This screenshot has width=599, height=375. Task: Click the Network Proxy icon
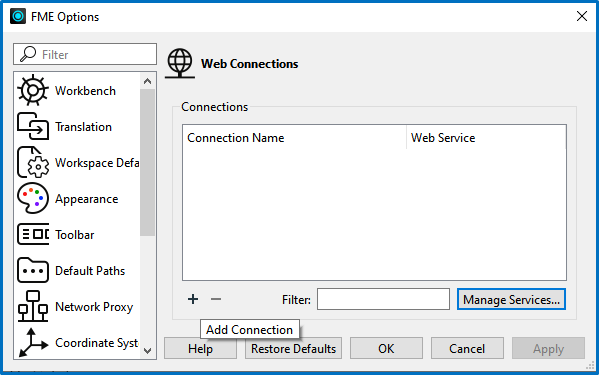(x=33, y=306)
